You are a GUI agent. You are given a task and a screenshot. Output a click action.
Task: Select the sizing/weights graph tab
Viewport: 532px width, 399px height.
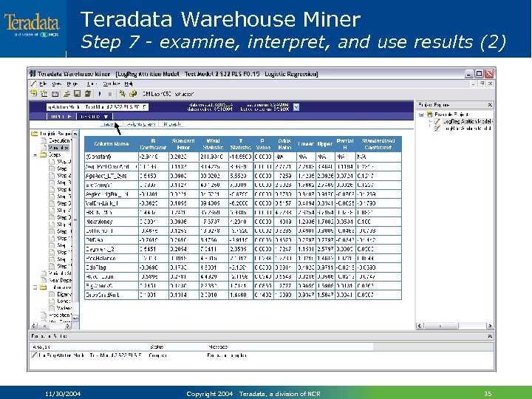click(x=141, y=124)
